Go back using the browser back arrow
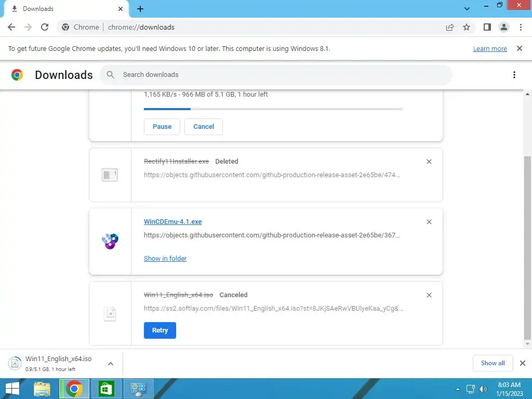 [11, 27]
